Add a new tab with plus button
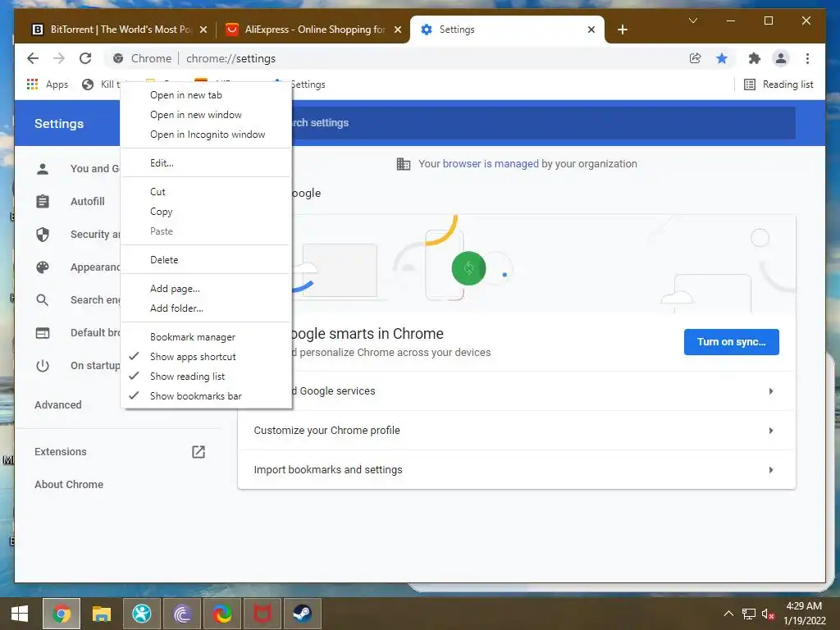Screen dimensions: 840x630 [x=622, y=30]
